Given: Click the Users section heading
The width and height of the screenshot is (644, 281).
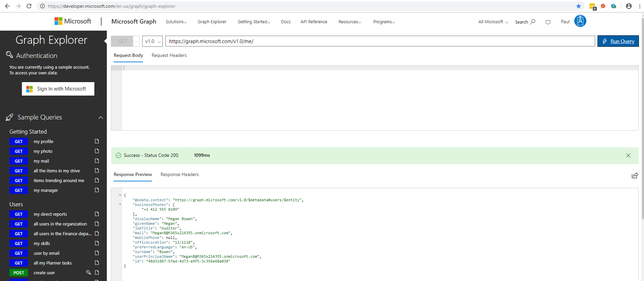Looking at the screenshot, I should tap(16, 204).
